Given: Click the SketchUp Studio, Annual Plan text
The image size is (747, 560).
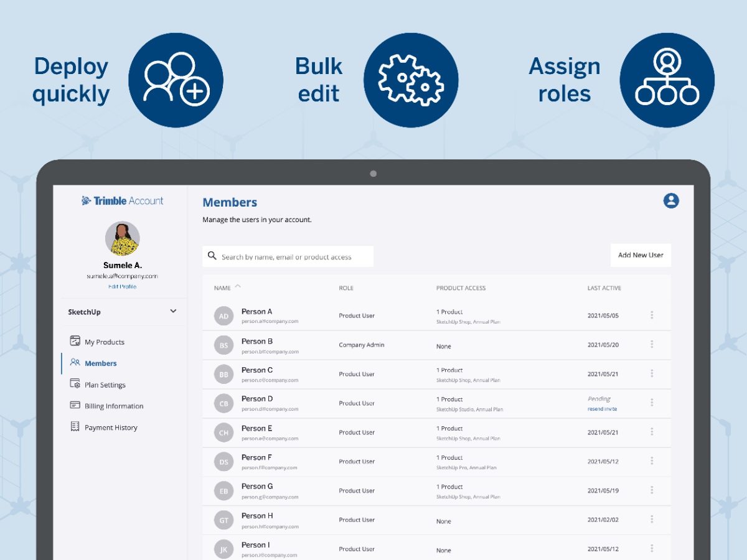Looking at the screenshot, I should (469, 409).
